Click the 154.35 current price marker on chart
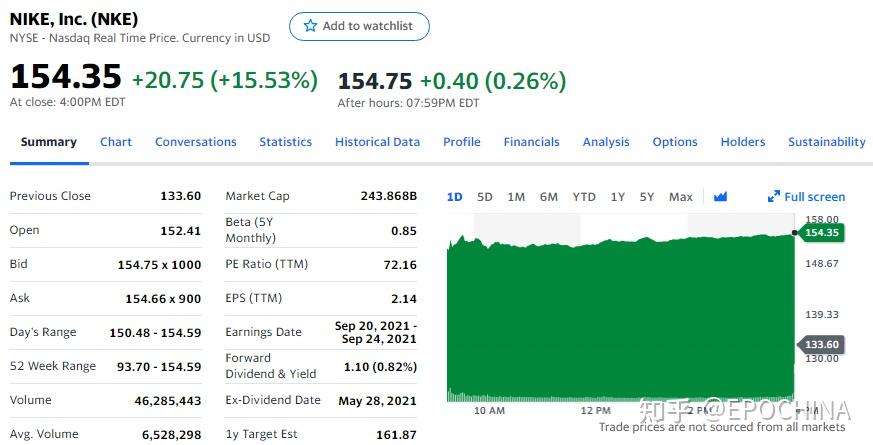The width and height of the screenshot is (873, 445). click(x=820, y=233)
